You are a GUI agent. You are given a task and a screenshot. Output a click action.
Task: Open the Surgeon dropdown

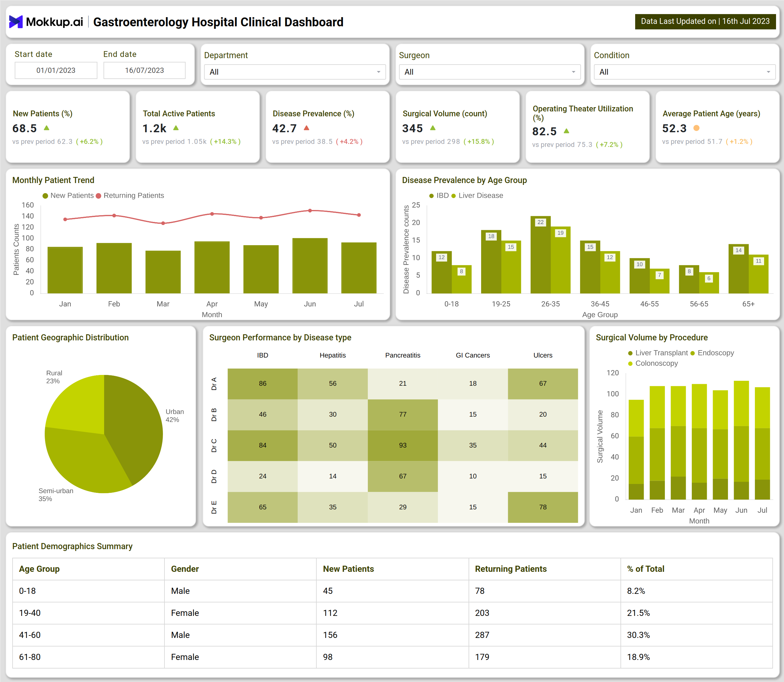[490, 72]
